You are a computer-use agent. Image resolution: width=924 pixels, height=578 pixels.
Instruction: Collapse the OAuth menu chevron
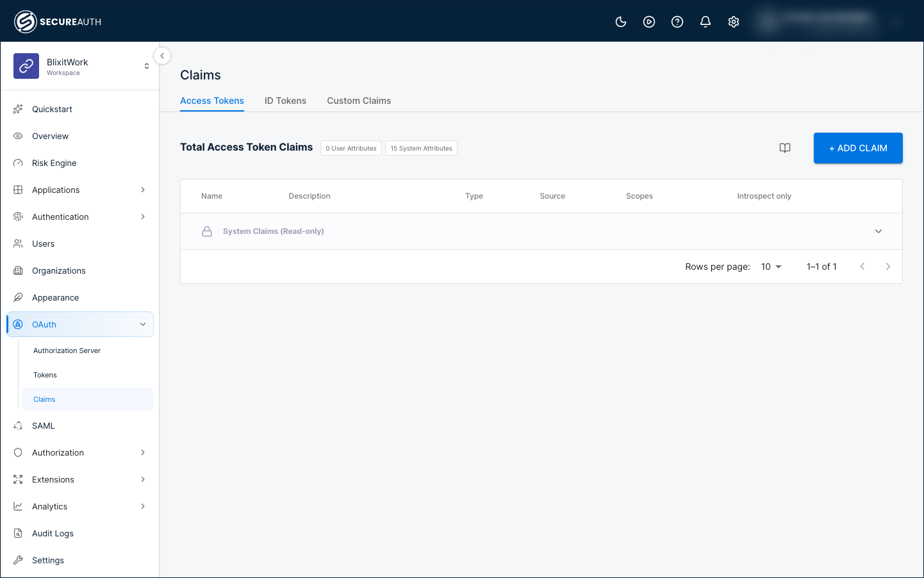pos(143,324)
